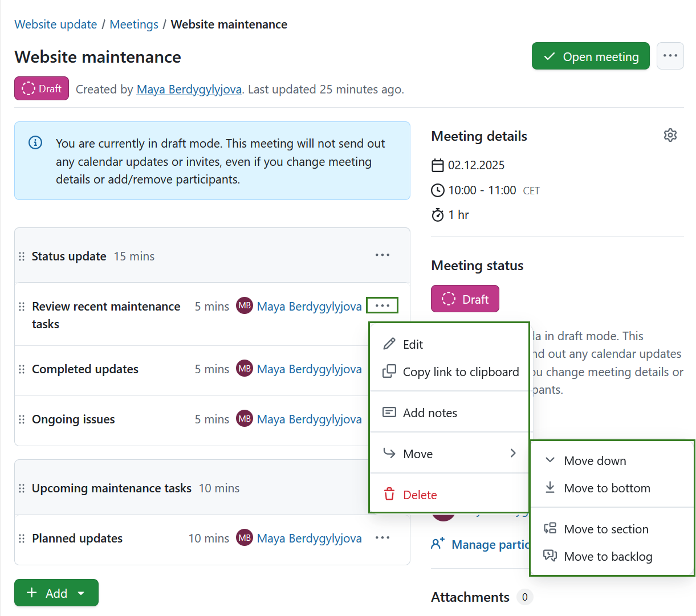The image size is (696, 616).
Task: Click the Draft status badge under Meeting status
Action: 465,299
